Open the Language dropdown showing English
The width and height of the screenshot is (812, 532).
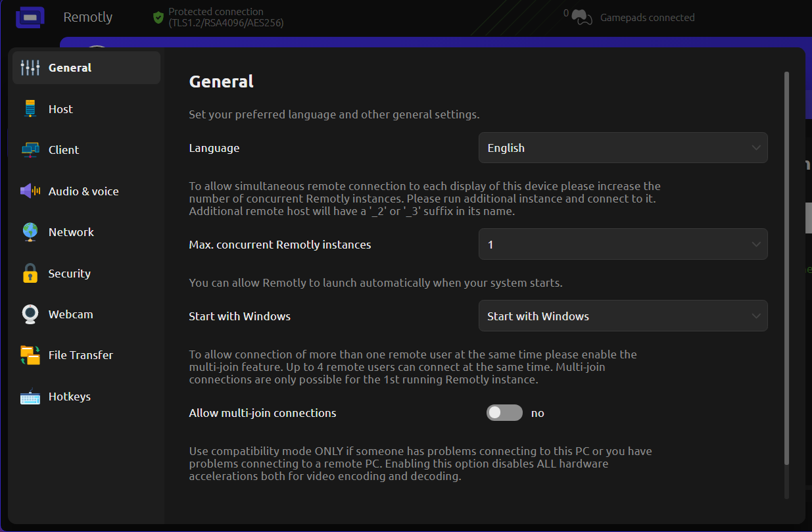622,148
